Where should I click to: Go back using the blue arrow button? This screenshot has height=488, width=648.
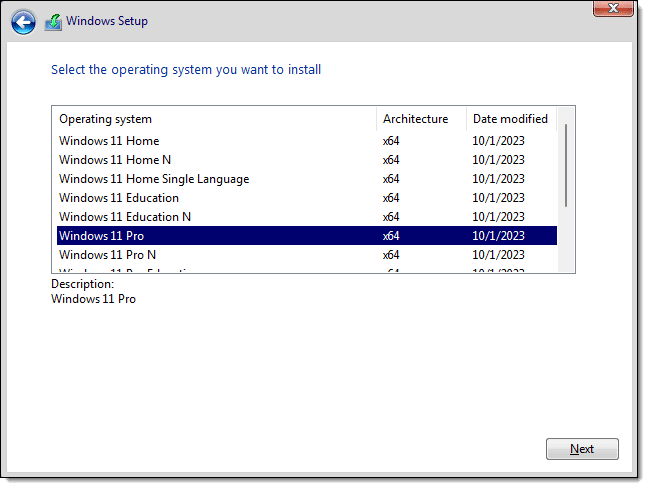(x=23, y=21)
